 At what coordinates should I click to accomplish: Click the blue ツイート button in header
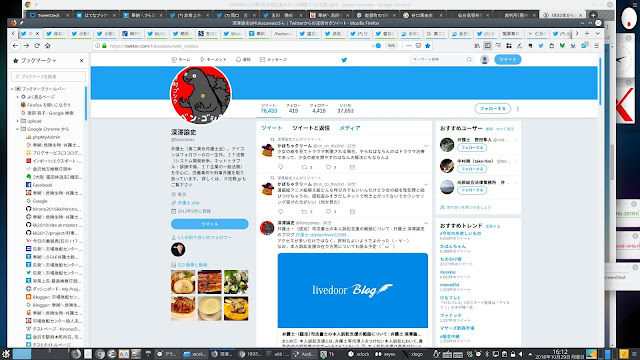coord(508,60)
